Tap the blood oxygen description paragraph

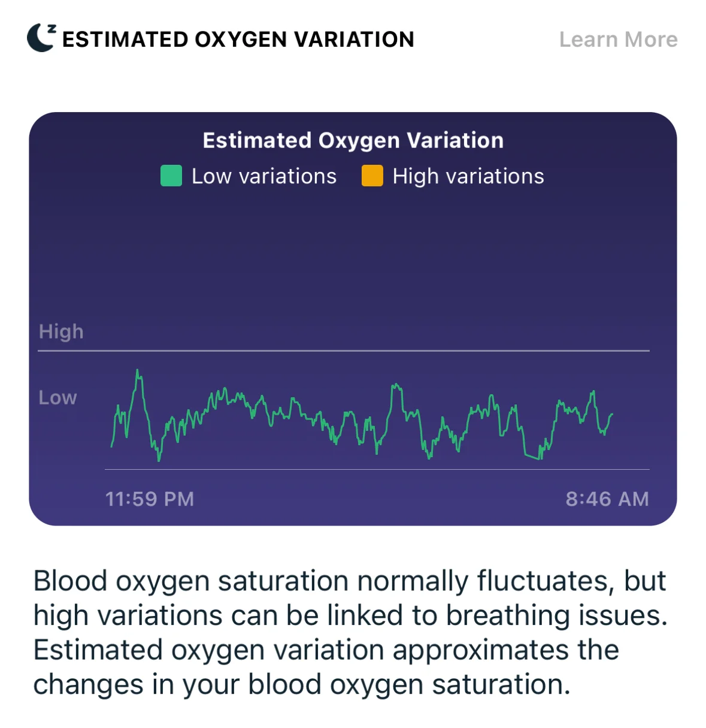point(350,632)
